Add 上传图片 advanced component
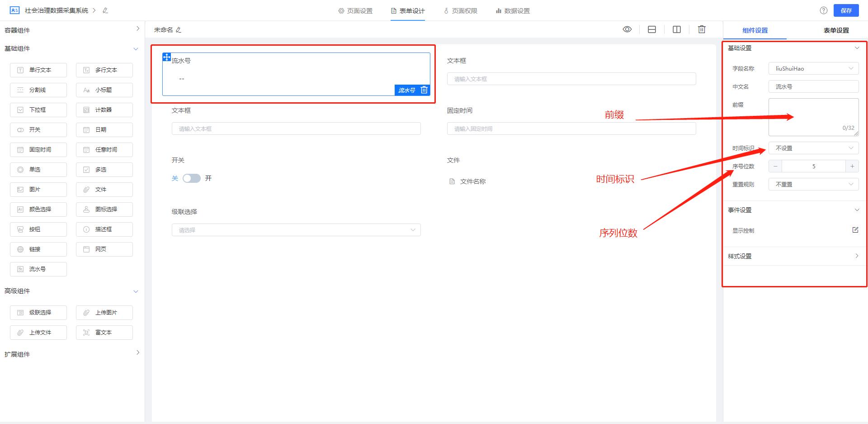The image size is (868, 424). (104, 313)
